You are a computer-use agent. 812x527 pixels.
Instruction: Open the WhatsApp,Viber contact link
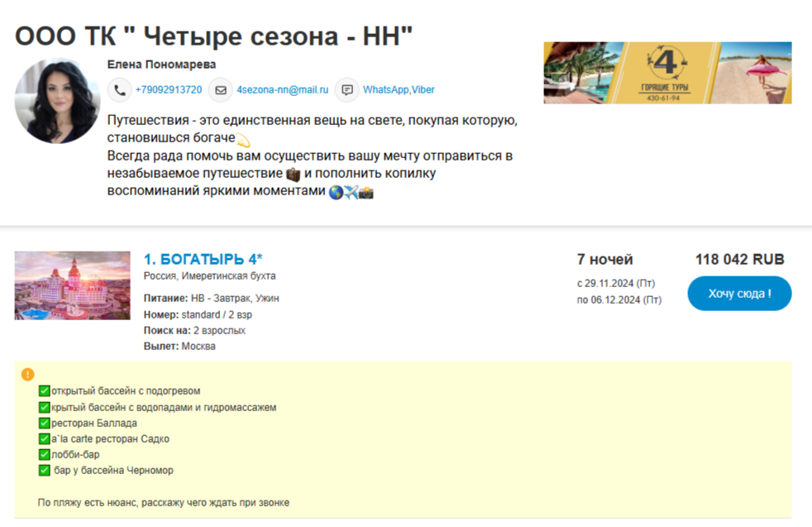tap(399, 89)
